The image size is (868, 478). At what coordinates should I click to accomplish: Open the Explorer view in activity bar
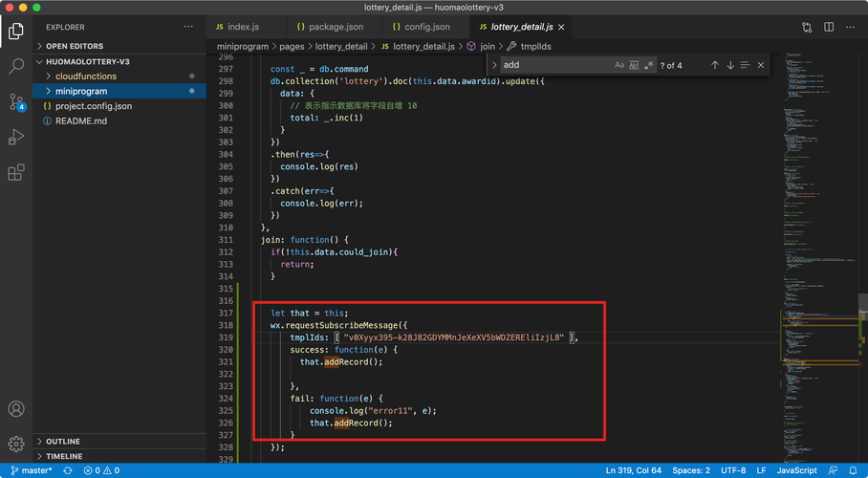pyautogui.click(x=16, y=31)
